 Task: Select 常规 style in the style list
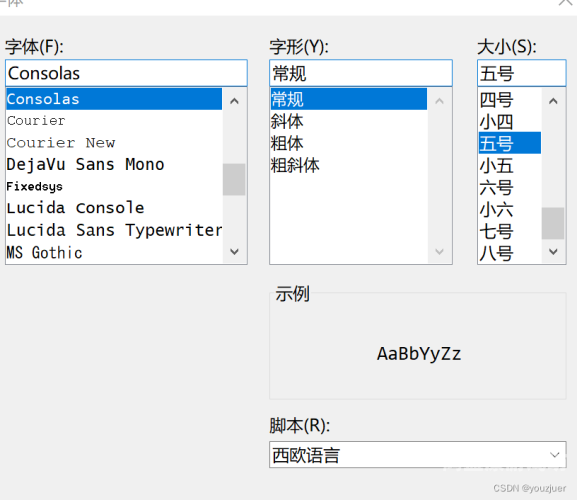(348, 99)
